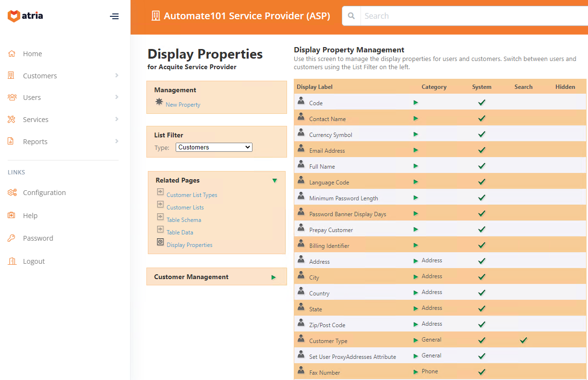Click the Customer Lists link

pyautogui.click(x=185, y=207)
